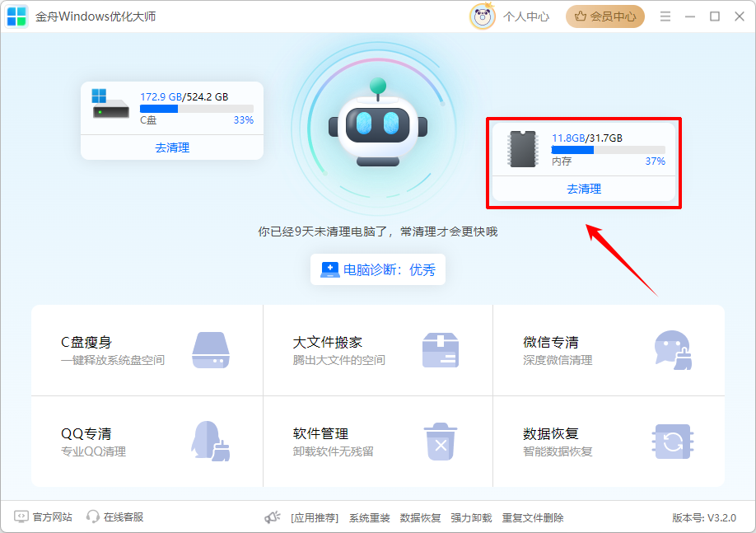Screen dimensions: 756x533
Task: Click [应用推荐] label in footer
Action: pyautogui.click(x=315, y=518)
